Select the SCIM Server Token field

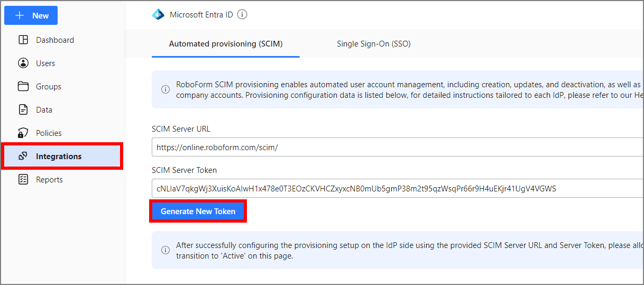pyautogui.click(x=397, y=189)
